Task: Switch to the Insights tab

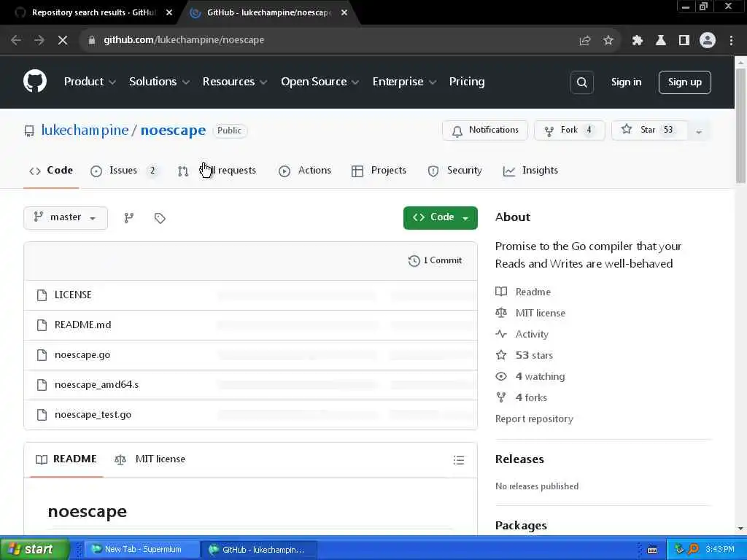Action: tap(530, 171)
